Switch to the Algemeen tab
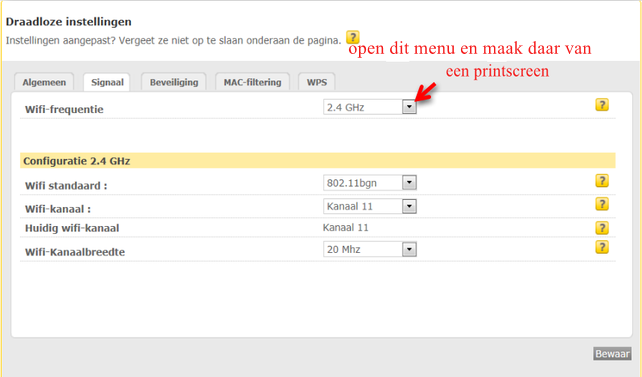 pyautogui.click(x=44, y=82)
